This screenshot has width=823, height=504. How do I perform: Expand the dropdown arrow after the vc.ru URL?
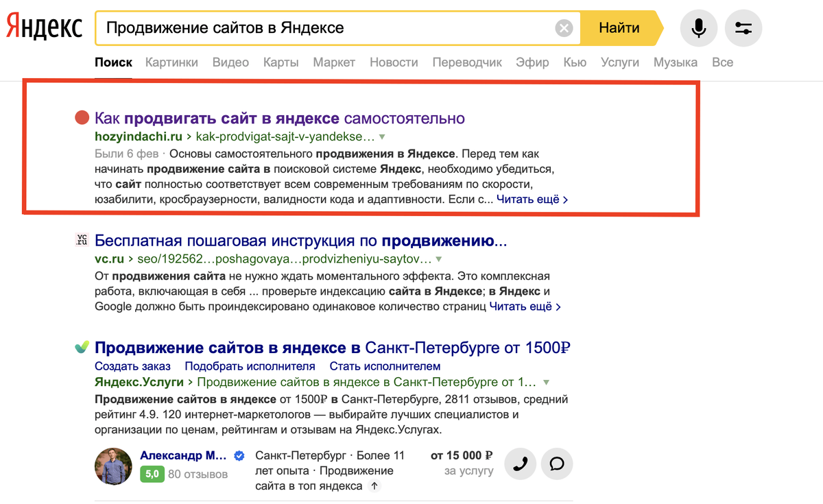(x=439, y=261)
